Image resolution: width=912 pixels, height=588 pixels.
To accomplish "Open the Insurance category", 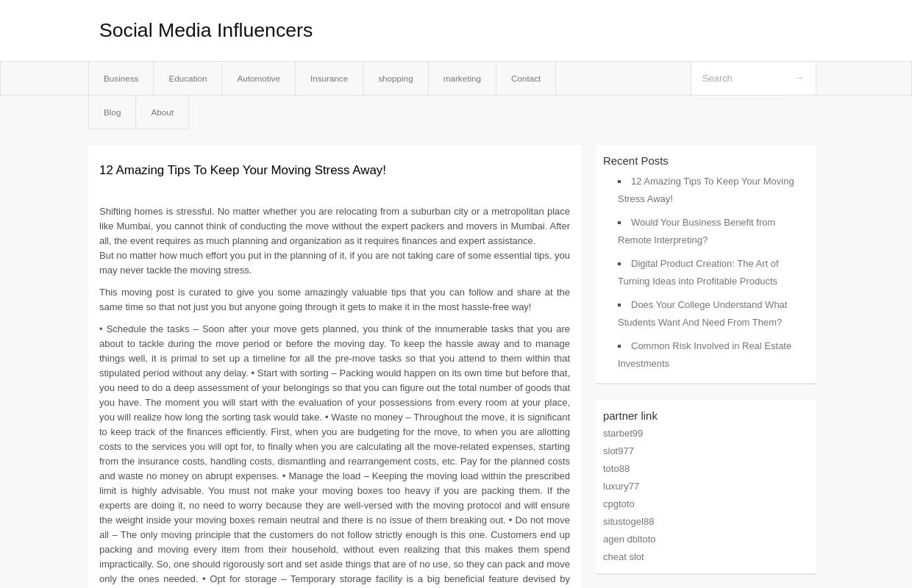I will pyautogui.click(x=329, y=78).
